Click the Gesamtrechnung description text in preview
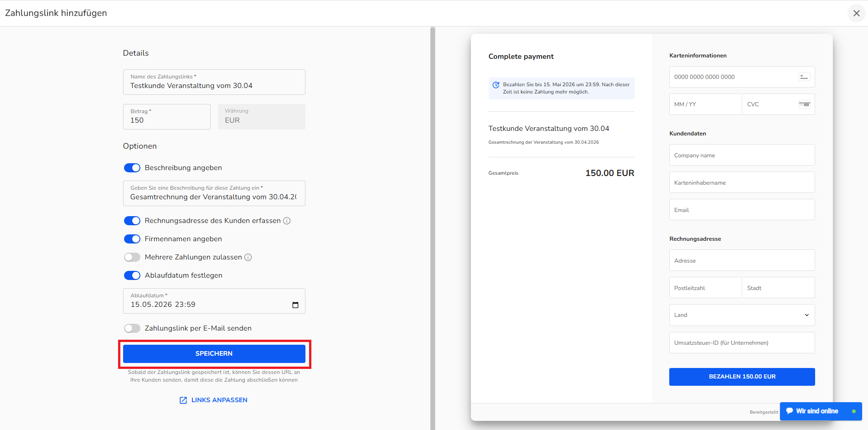The image size is (868, 430). click(543, 142)
